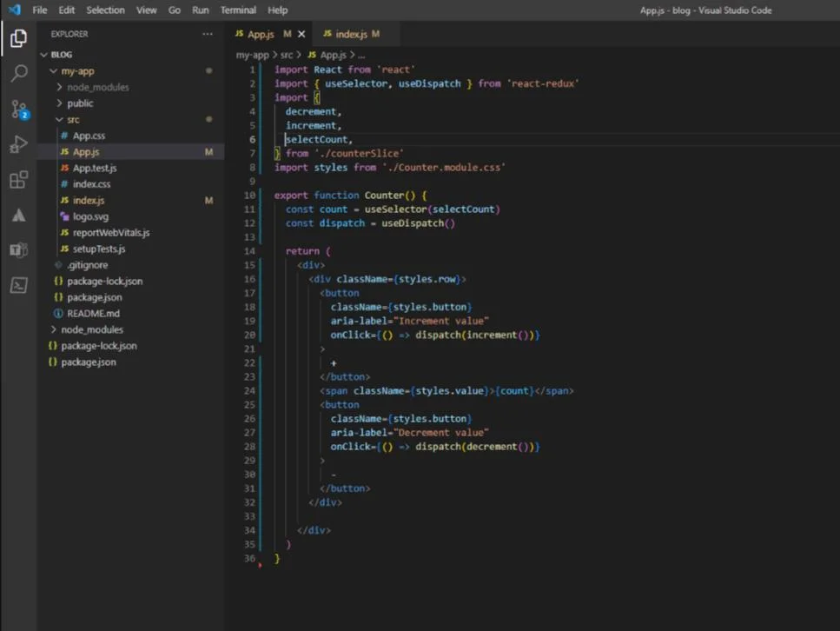Click './counterSlice' import path text

point(359,153)
